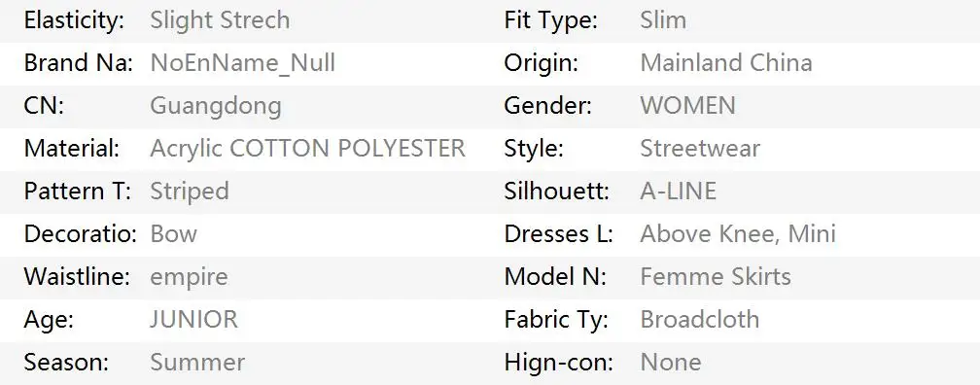The image size is (980, 385).
Task: Click the Hign-con label
Action: (559, 363)
